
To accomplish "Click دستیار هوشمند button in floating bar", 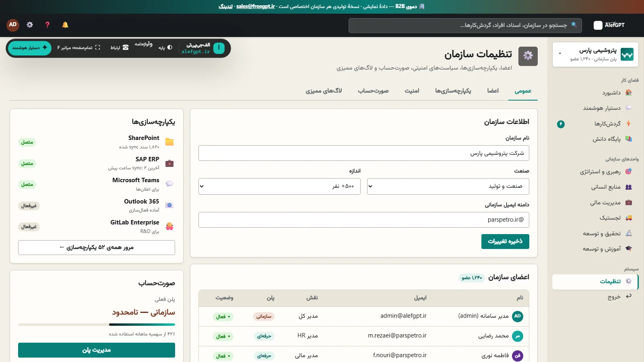I will click(x=30, y=48).
